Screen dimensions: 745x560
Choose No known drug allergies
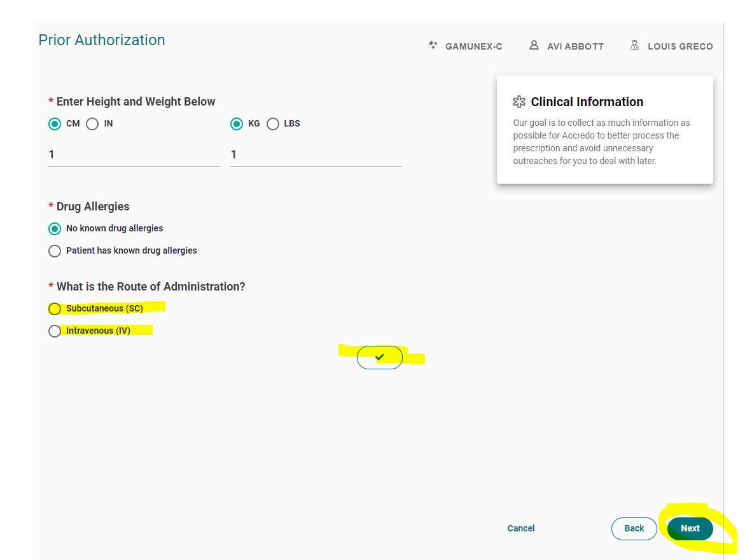click(55, 229)
